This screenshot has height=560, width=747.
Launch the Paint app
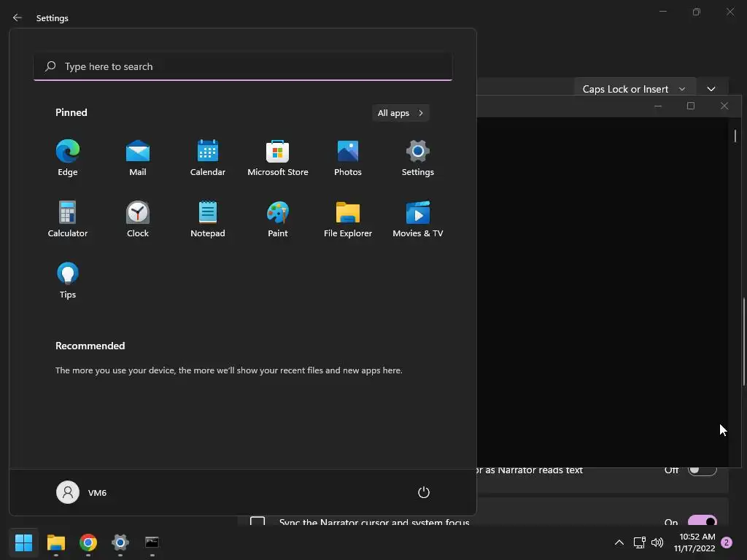point(278,219)
